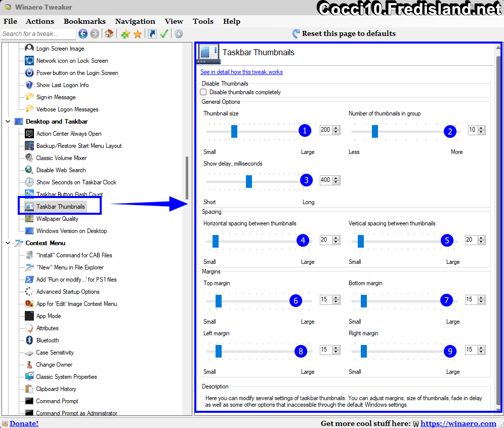Click the Disable Web Search icon

click(29, 170)
